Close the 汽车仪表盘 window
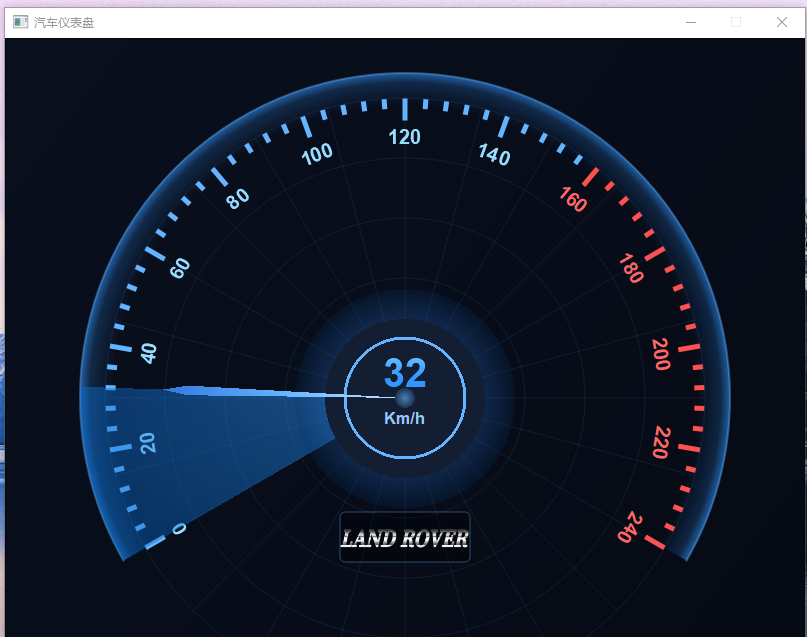Image resolution: width=807 pixels, height=637 pixels. click(781, 22)
